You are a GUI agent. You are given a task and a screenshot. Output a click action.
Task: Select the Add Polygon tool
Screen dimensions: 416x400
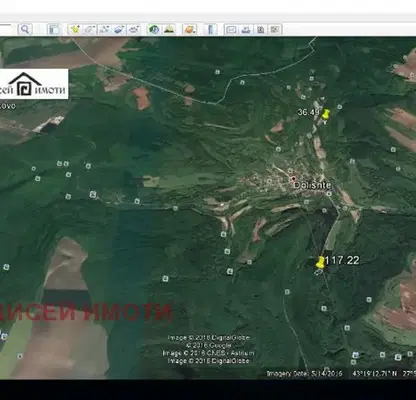click(90, 29)
